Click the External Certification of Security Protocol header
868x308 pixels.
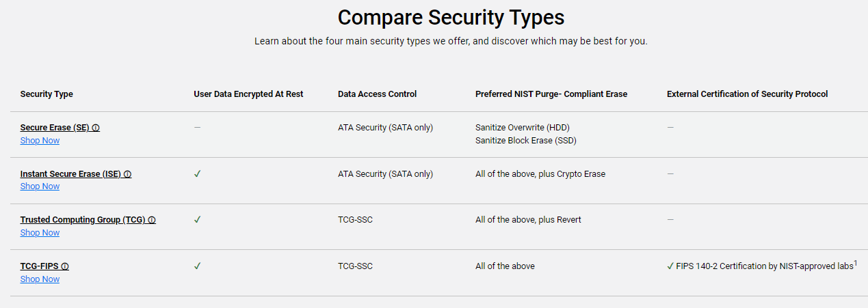[748, 94]
